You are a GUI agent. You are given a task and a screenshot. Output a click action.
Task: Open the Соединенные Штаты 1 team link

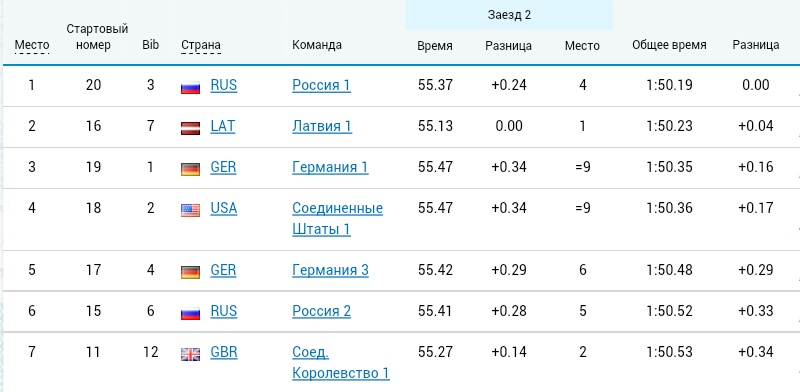pos(337,218)
